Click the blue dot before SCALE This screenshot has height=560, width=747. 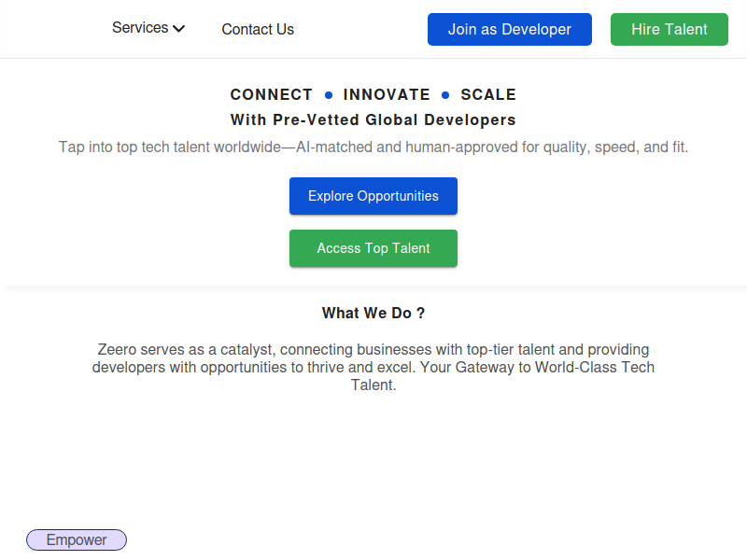445,95
